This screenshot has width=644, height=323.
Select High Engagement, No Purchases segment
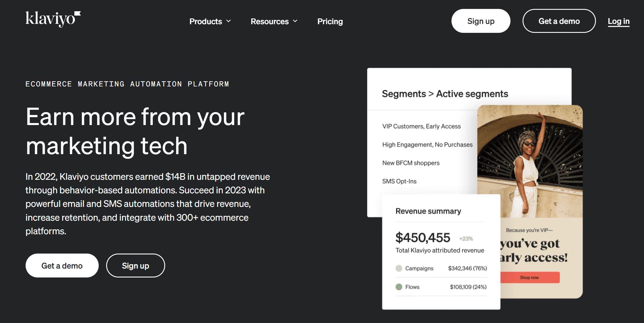[x=427, y=145]
